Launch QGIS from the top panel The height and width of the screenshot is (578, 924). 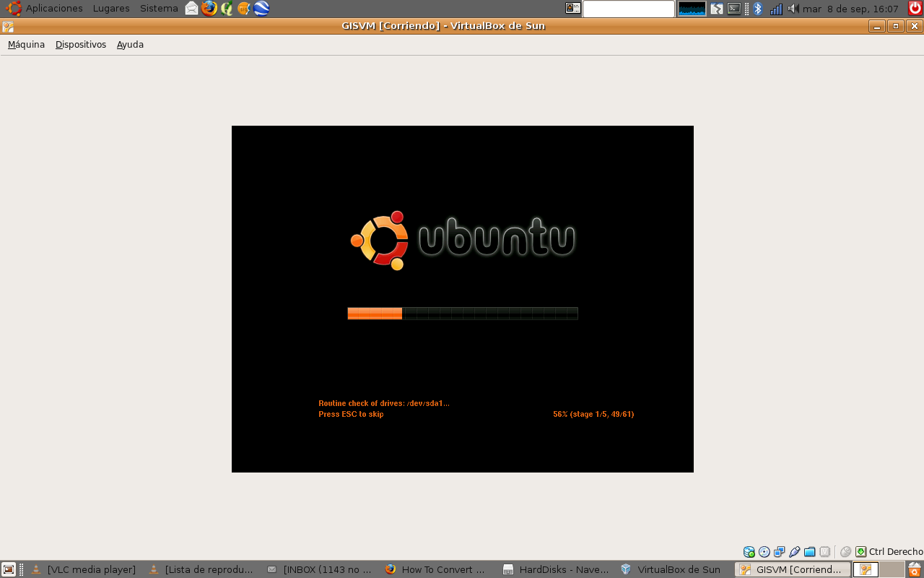coord(227,9)
